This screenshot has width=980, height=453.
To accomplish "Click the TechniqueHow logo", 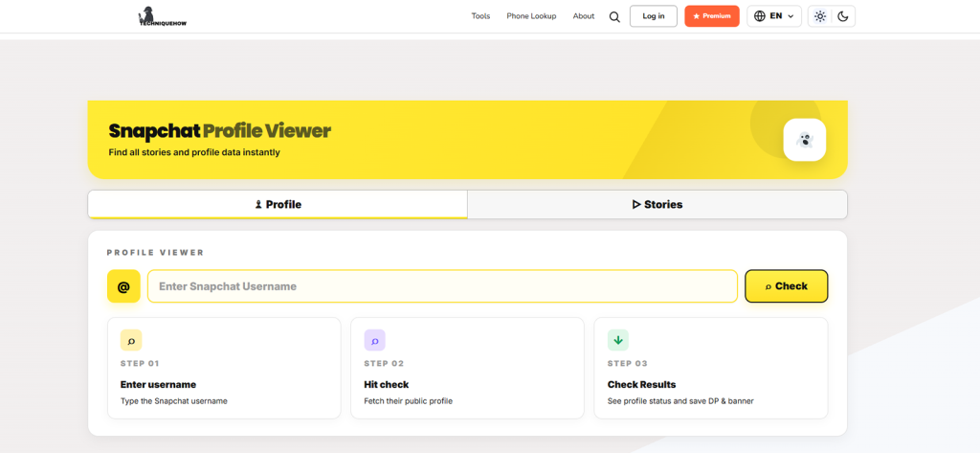I will pos(163,16).
